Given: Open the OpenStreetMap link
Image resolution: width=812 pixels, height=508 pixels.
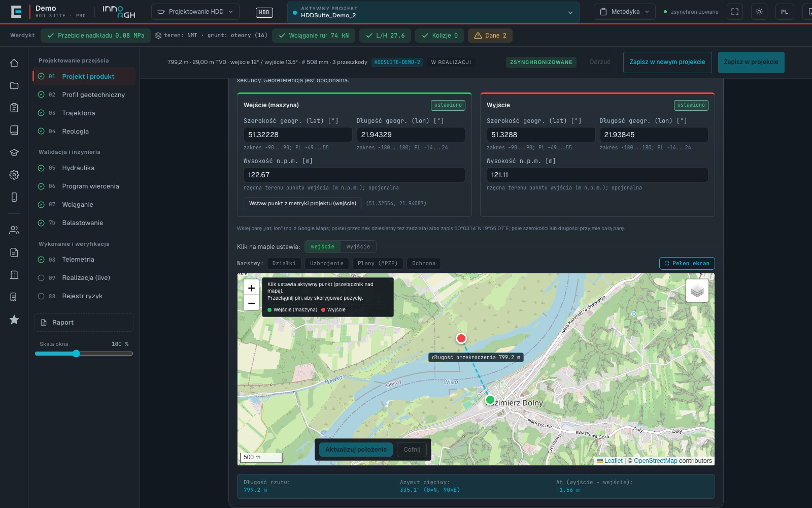Looking at the screenshot, I should click(655, 461).
